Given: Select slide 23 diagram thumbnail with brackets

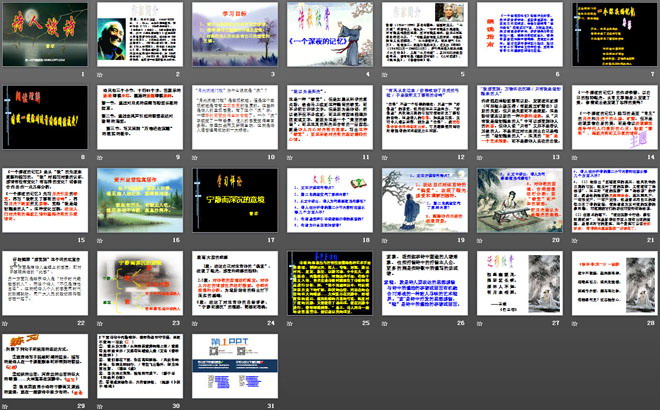Looking at the screenshot, I should pyautogui.click(x=140, y=283).
